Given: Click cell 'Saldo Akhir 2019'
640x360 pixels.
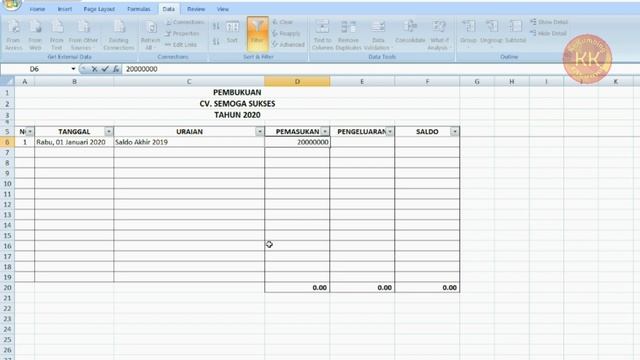Looking at the screenshot, I should [x=189, y=142].
